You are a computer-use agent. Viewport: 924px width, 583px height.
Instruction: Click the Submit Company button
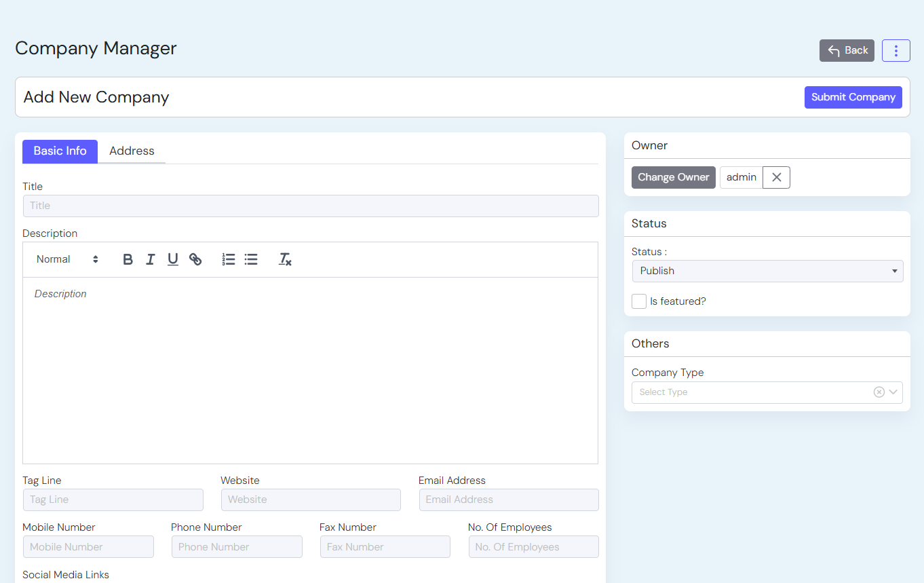click(853, 97)
